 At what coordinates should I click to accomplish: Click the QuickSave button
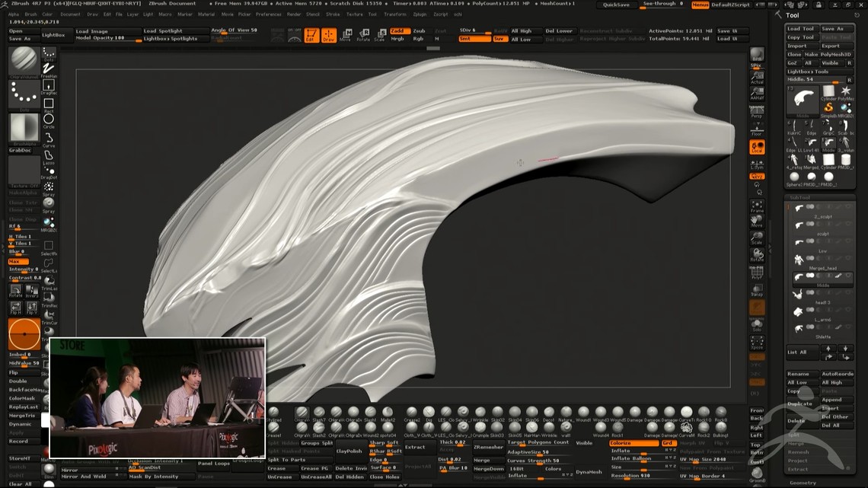tap(615, 5)
